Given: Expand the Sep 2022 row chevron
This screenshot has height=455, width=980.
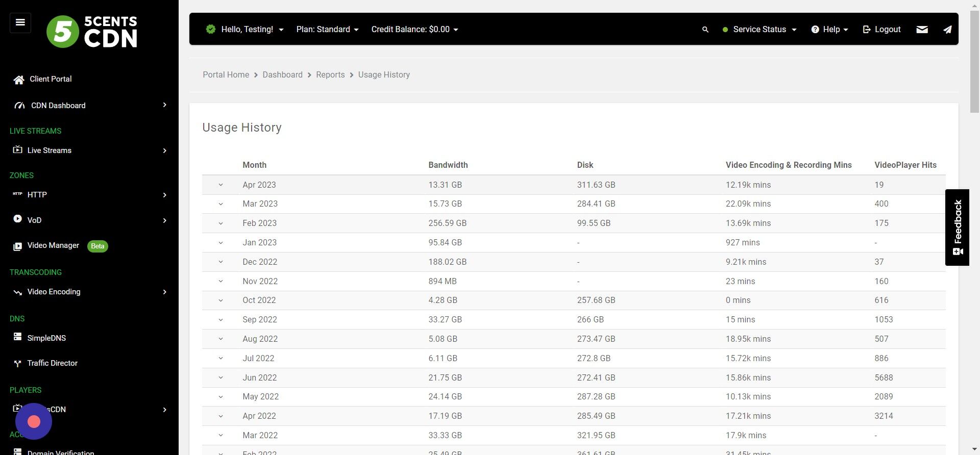Looking at the screenshot, I should point(221,320).
